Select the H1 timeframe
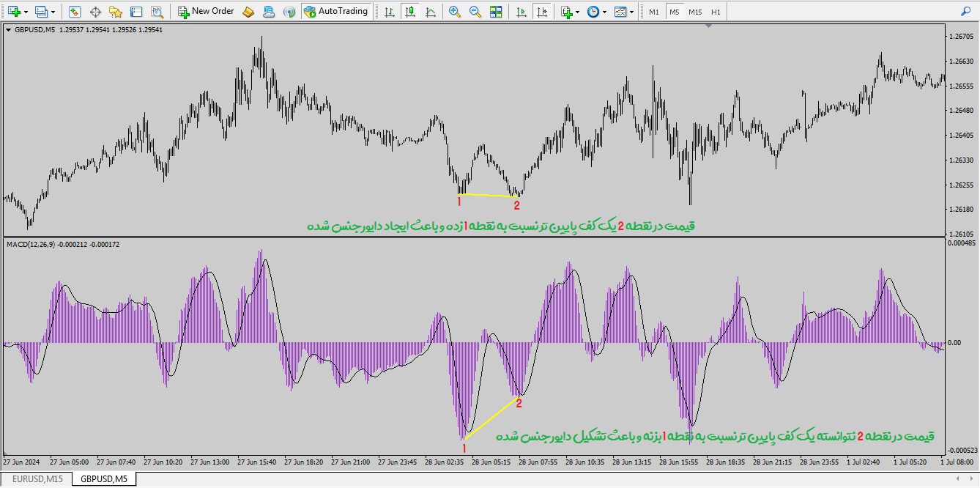The height and width of the screenshot is (488, 980). [716, 12]
